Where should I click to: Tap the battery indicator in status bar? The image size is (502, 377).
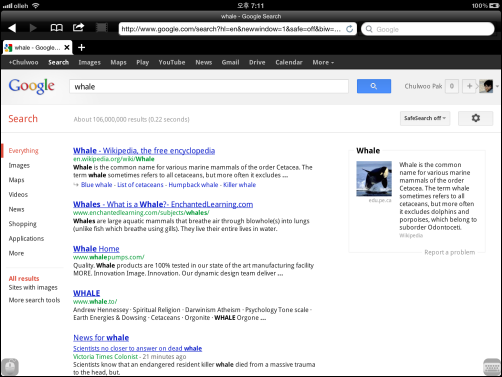point(494,6)
